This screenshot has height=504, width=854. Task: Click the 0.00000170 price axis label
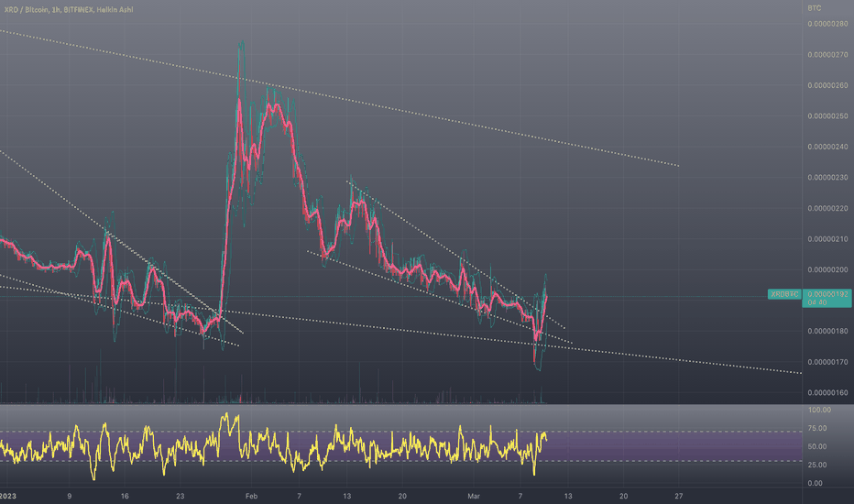point(827,362)
